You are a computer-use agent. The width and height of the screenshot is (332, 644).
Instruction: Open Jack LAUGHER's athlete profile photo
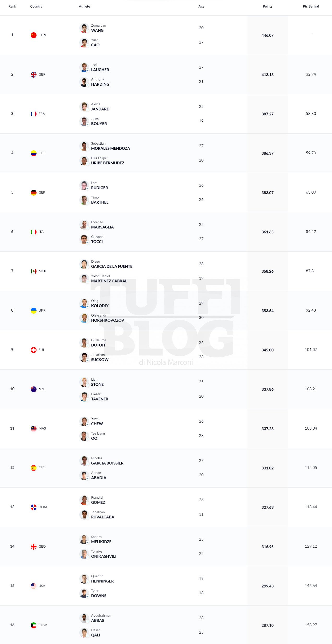(x=84, y=67)
